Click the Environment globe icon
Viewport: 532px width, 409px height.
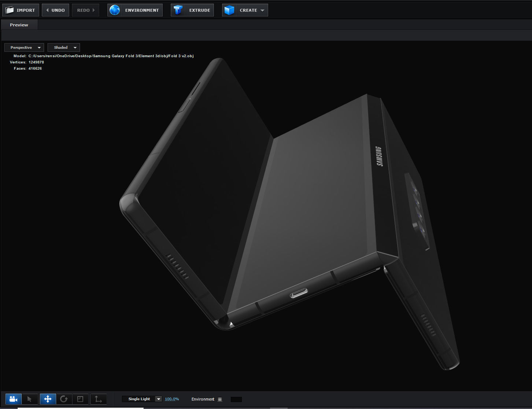(115, 10)
